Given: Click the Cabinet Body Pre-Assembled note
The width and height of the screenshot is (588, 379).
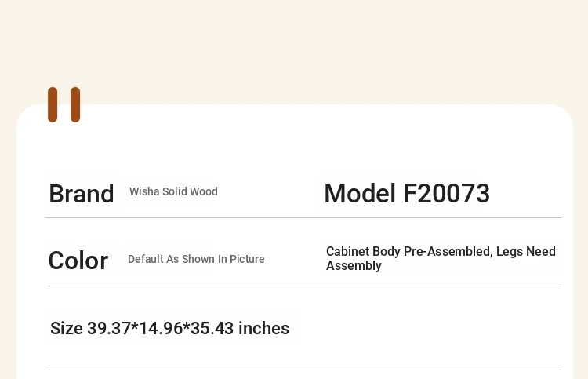Looking at the screenshot, I should (x=441, y=258).
